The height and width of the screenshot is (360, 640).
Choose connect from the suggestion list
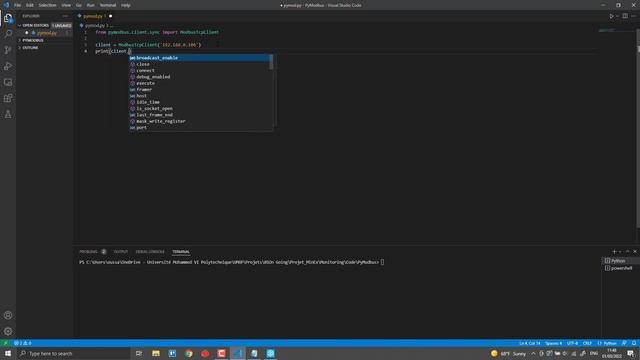[199, 71]
